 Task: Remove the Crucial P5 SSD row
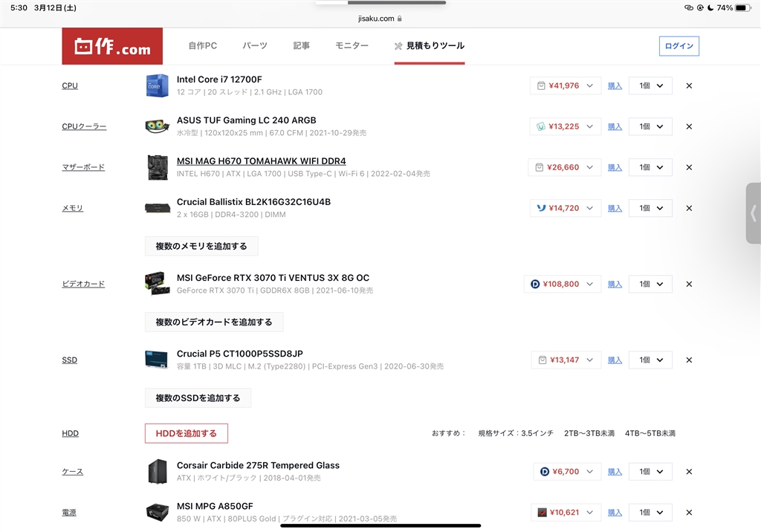coord(689,360)
